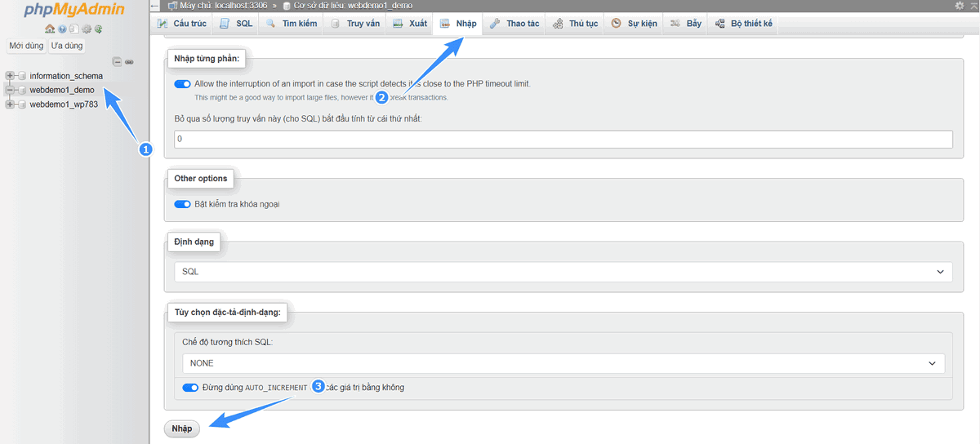This screenshot has height=444, width=980.
Task: Collapse webdemo1_demo tree node
Action: coord(10,90)
